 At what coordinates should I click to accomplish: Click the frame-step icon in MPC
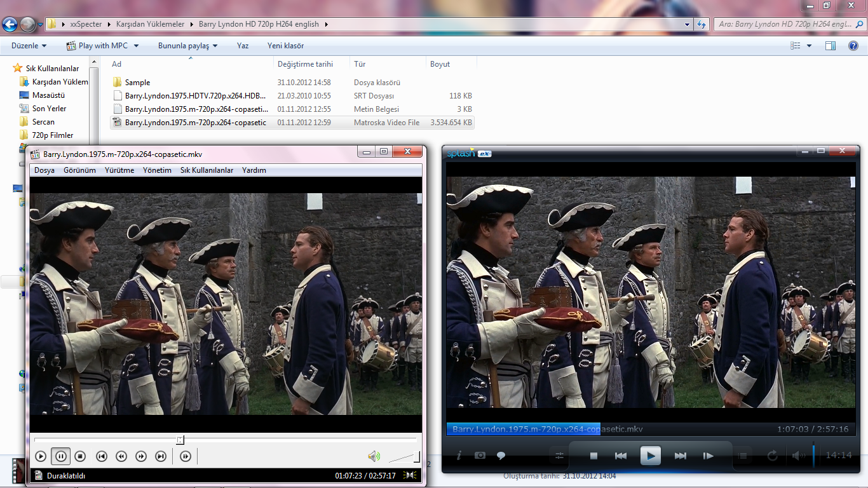coord(186,456)
